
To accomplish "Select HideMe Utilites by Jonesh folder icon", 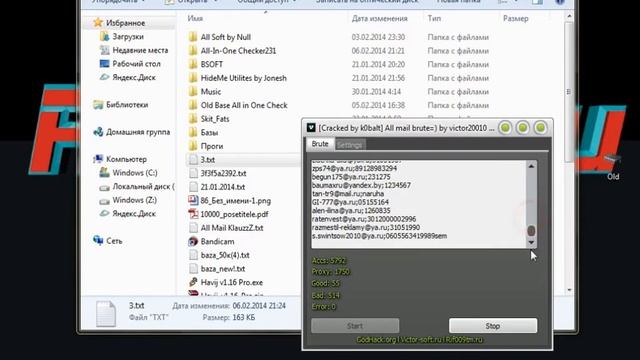I will 193,78.
